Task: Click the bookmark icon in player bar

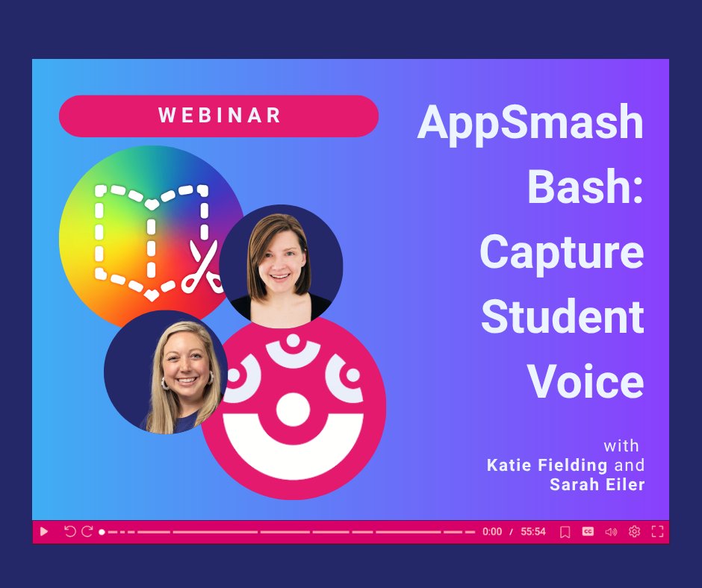Action: [x=565, y=531]
